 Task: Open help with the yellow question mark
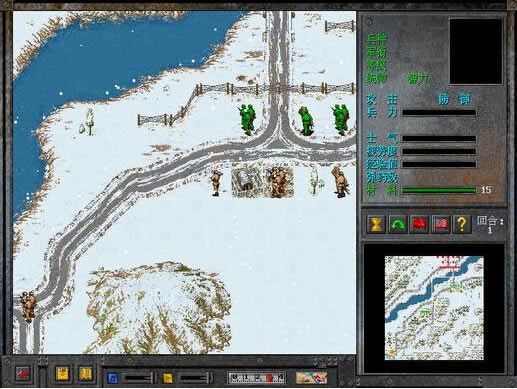click(462, 224)
